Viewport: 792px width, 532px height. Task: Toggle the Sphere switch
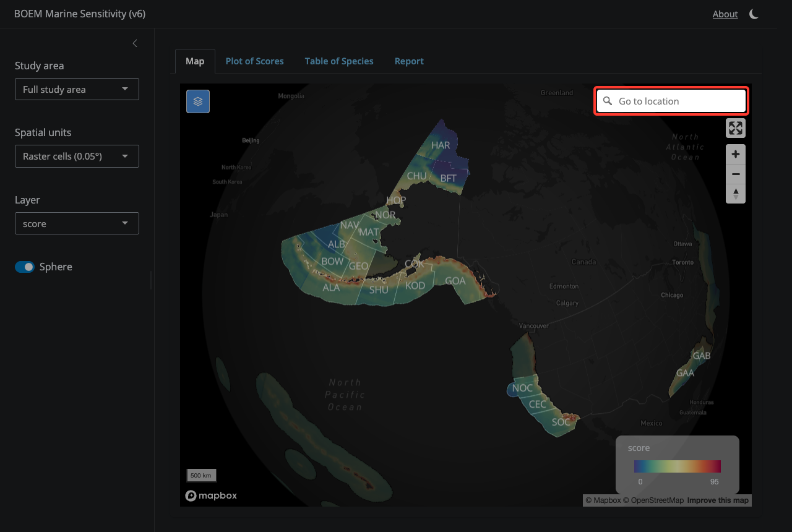[25, 267]
